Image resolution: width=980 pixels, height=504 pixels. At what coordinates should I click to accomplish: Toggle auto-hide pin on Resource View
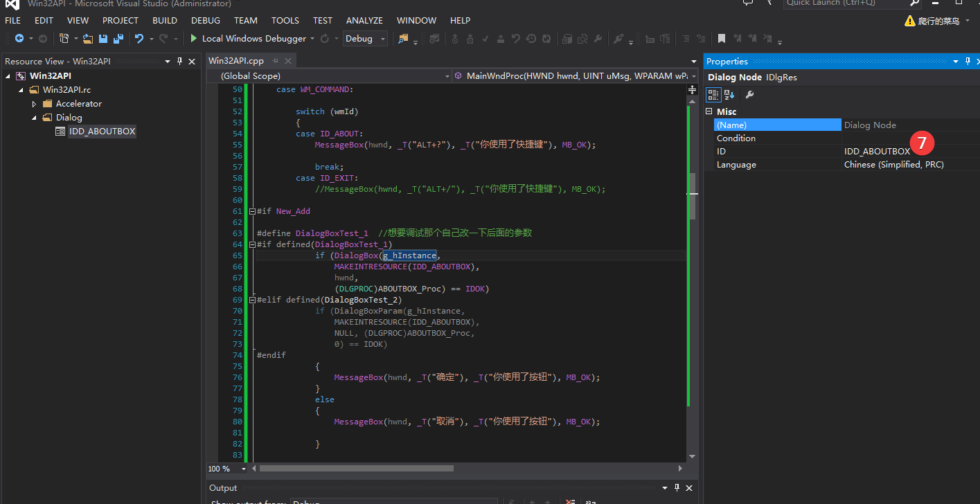(180, 62)
